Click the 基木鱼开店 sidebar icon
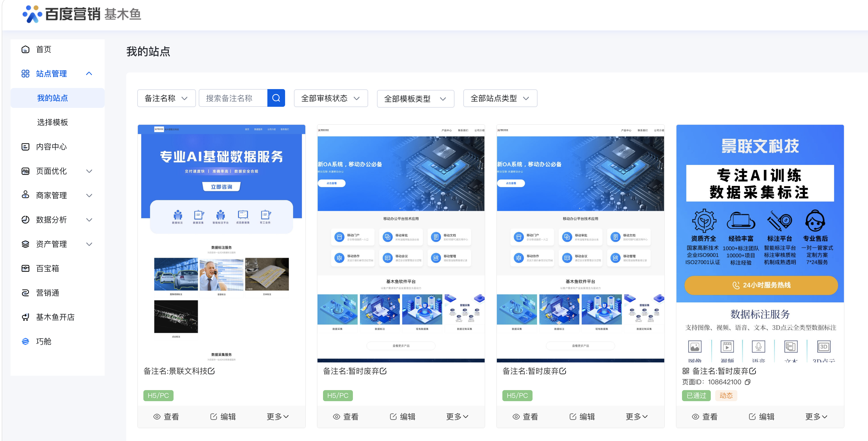This screenshot has height=441, width=868. click(x=25, y=317)
